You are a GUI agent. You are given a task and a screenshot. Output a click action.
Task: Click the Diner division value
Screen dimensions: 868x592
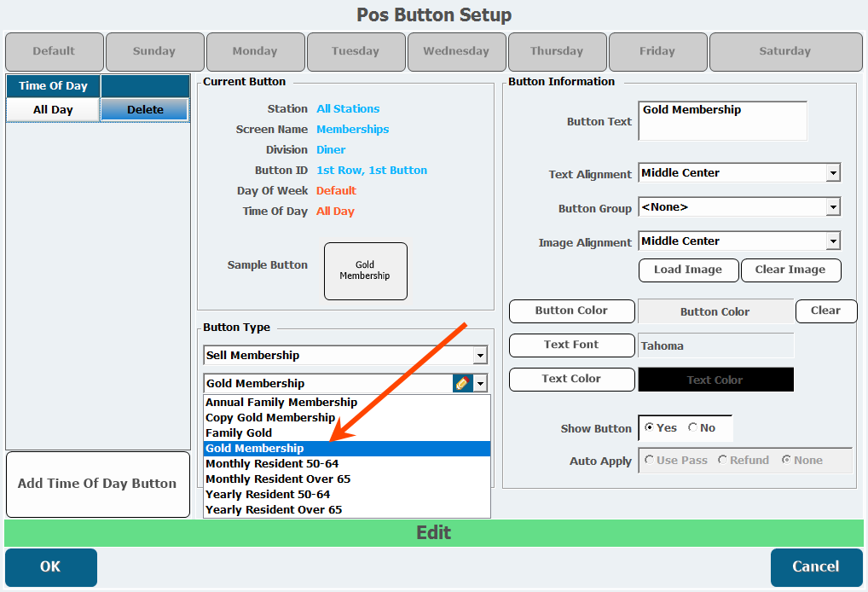[331, 150]
